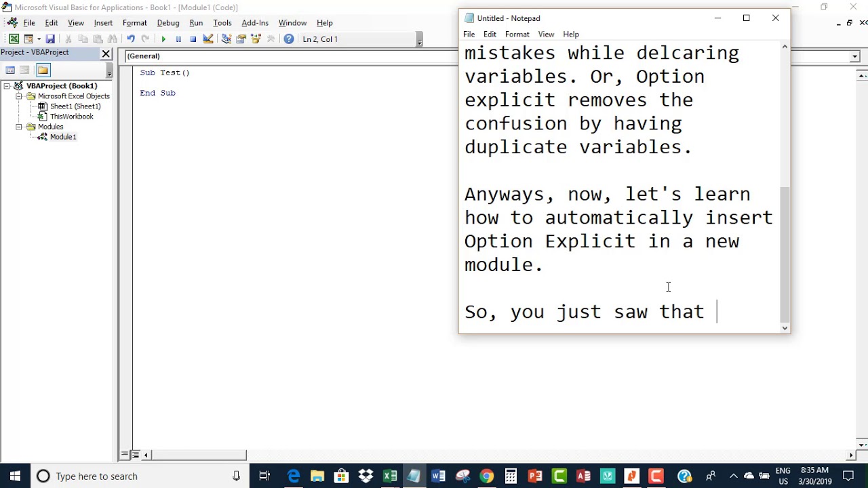Image resolution: width=868 pixels, height=488 pixels.
Task: Run the macro with the green play icon
Action: (x=163, y=39)
